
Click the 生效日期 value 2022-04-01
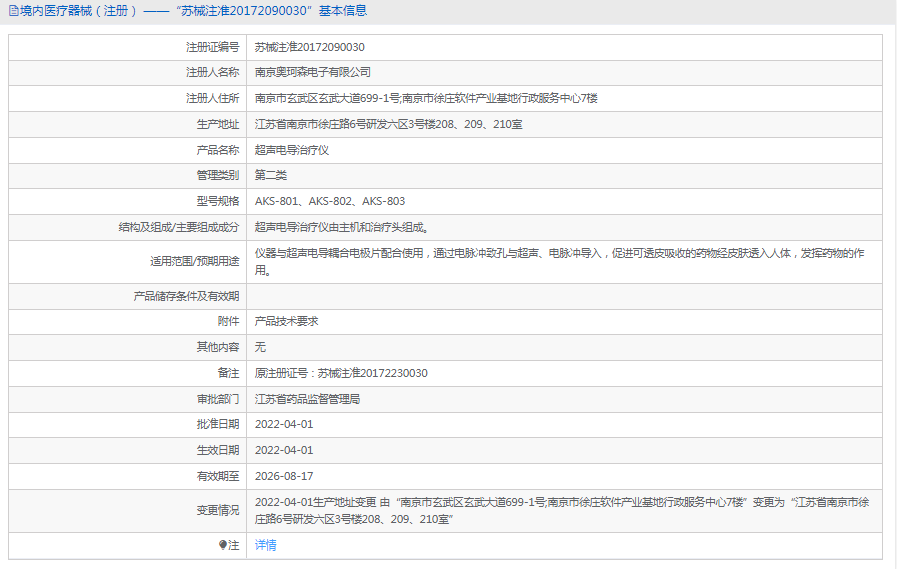284,450
